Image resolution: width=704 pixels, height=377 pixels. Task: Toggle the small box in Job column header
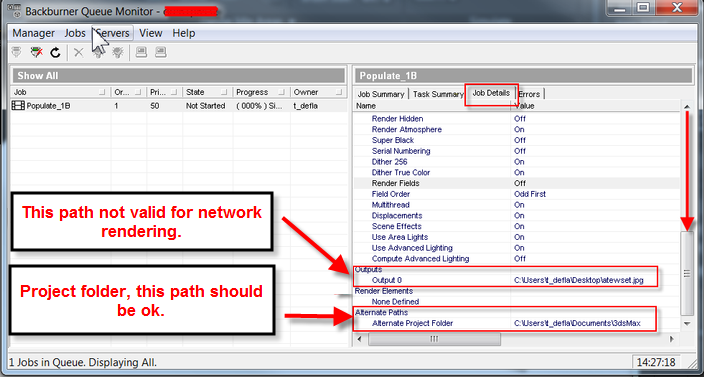[x=102, y=92]
